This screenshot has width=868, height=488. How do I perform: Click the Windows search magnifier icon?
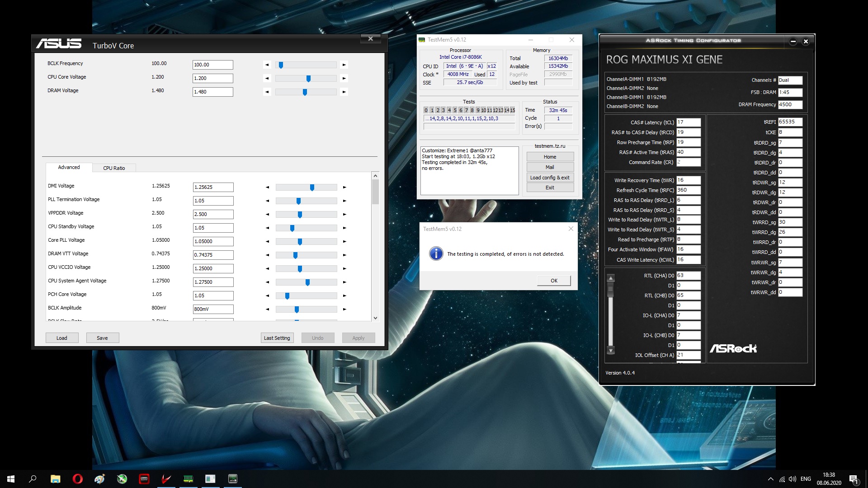pos(33,479)
